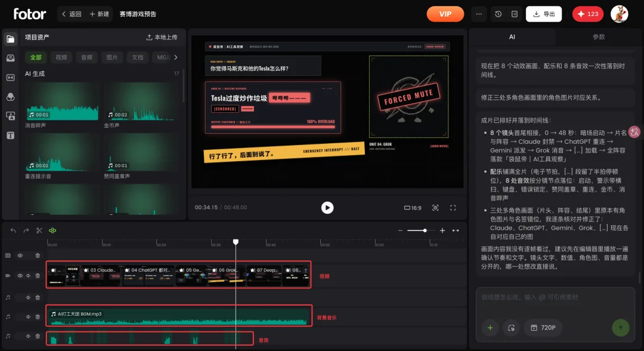Open version history clock icon

tap(498, 14)
